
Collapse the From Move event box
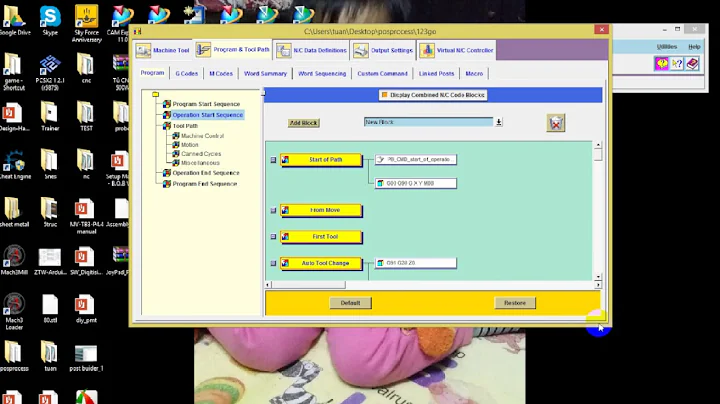pyautogui.click(x=273, y=210)
